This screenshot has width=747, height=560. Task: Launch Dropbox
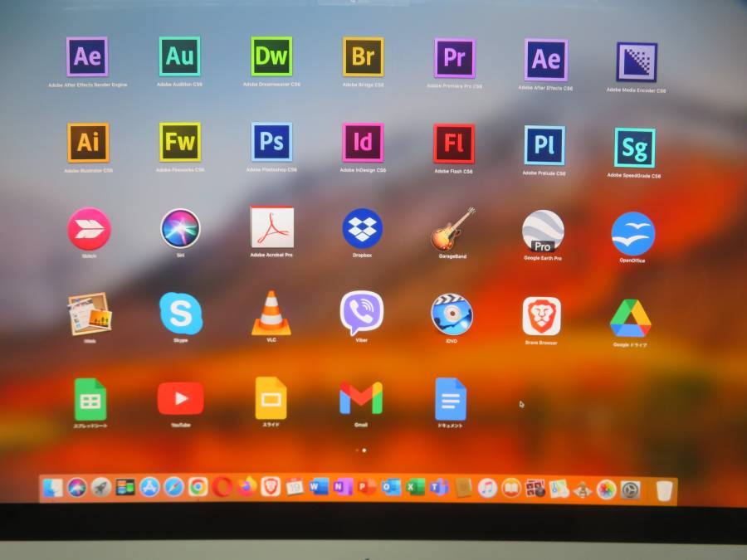(363, 229)
